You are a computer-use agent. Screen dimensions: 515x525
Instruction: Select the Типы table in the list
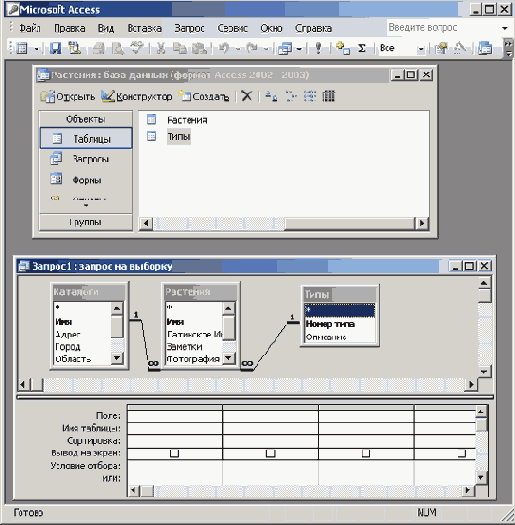coord(179,137)
